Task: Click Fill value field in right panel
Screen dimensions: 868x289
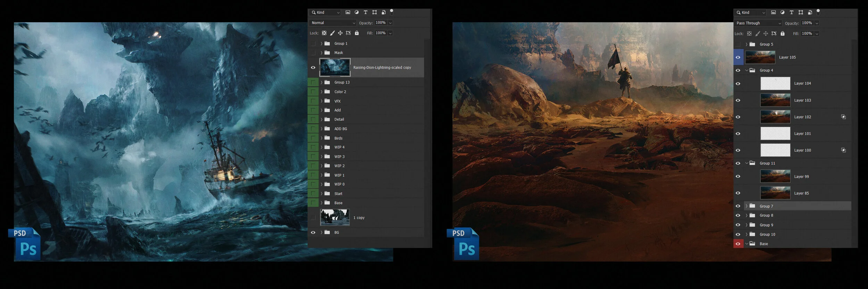Action: tap(807, 34)
